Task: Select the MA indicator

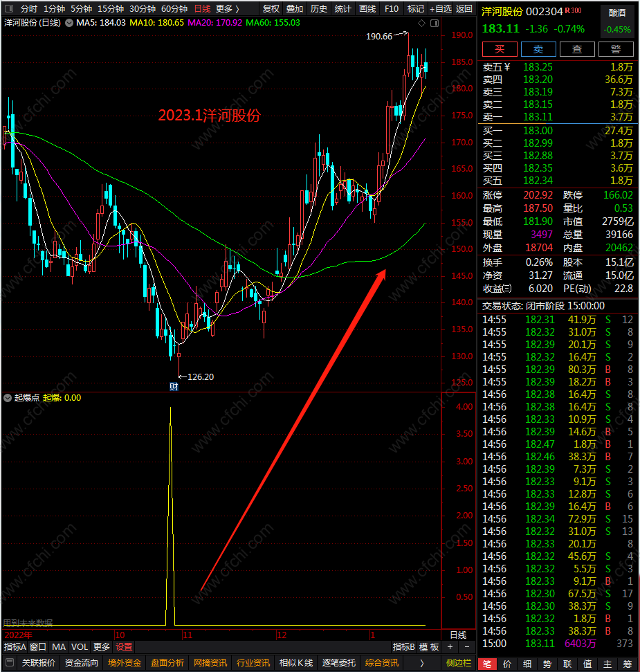Action: point(59,646)
